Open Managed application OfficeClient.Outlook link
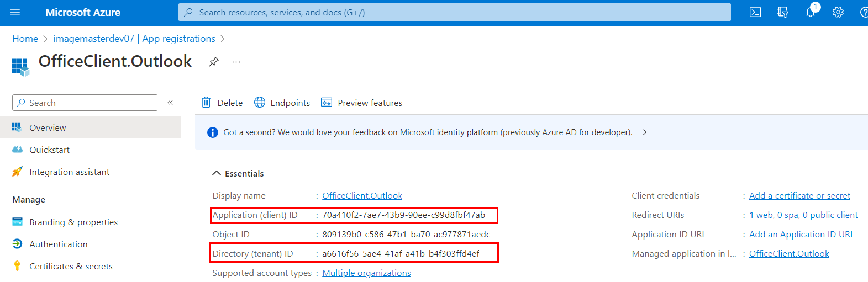This screenshot has height=282, width=868. pos(789,254)
